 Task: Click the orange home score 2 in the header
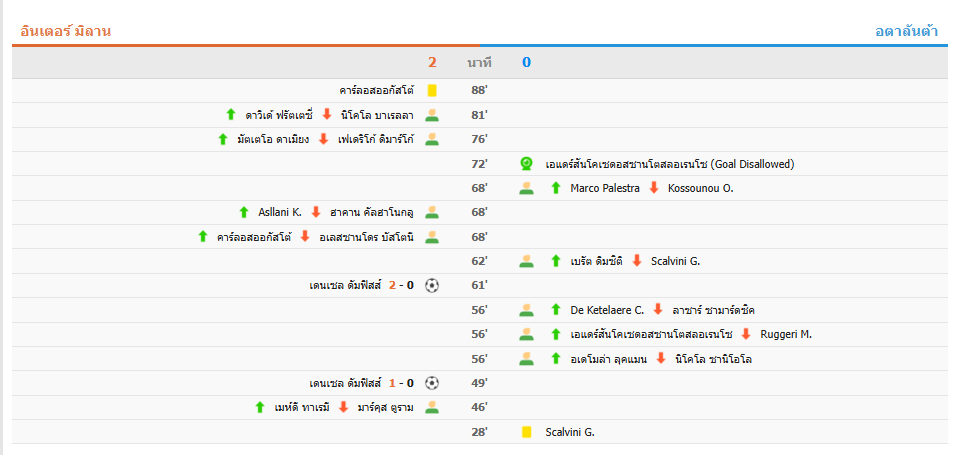(x=432, y=62)
